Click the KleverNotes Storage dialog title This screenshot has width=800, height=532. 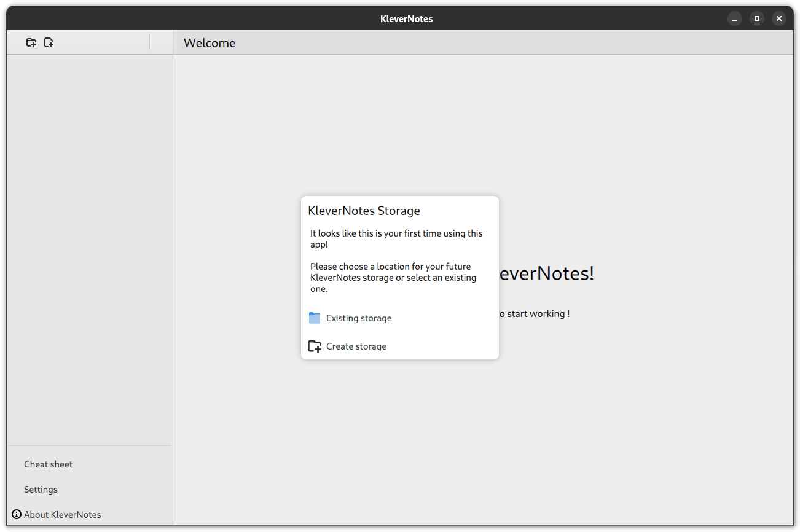click(364, 210)
